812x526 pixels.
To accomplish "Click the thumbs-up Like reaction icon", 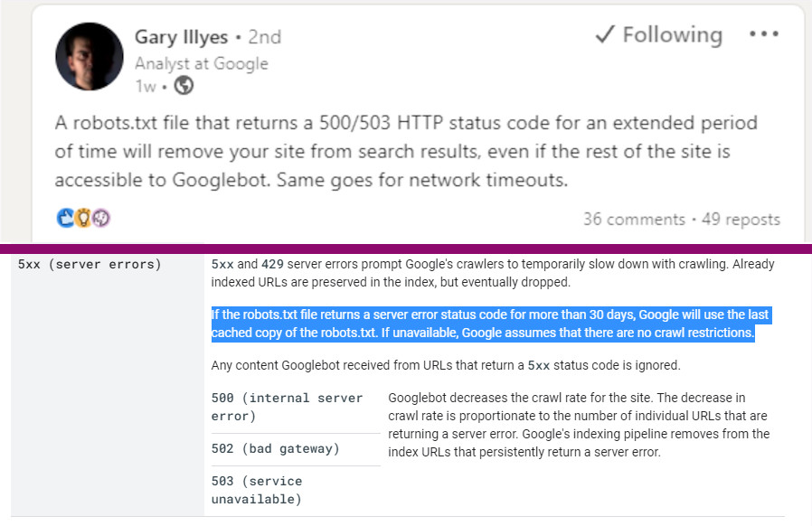I will pos(65,218).
